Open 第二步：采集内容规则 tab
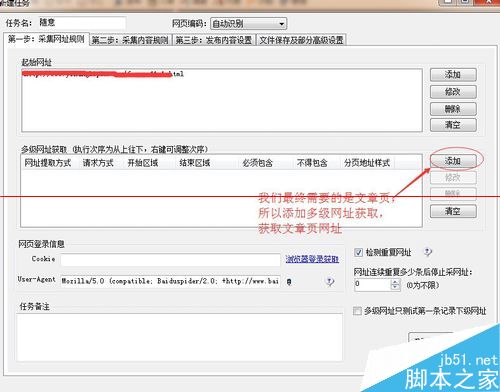This screenshot has width=500, height=392. 130,40
